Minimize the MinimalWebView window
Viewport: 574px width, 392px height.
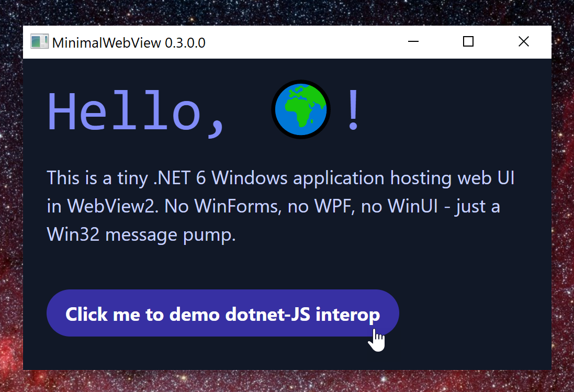click(x=413, y=41)
